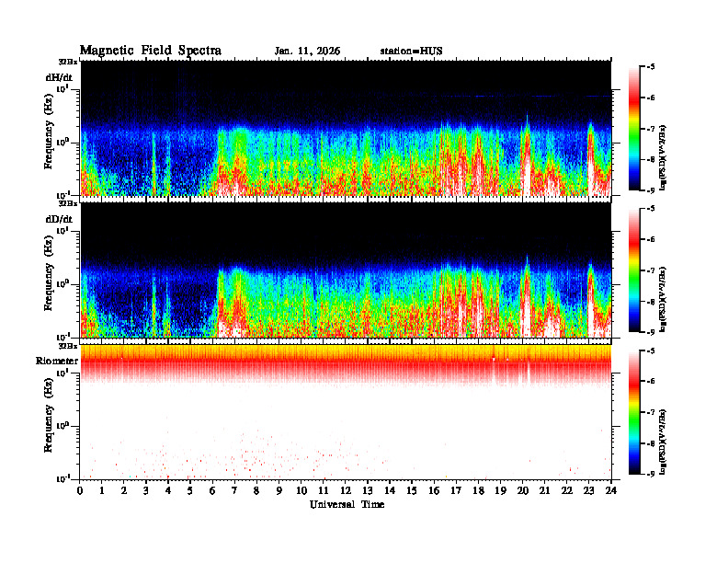Click the -5 value on dH/dt colorbar
The width and height of the screenshot is (728, 563).
(x=651, y=67)
